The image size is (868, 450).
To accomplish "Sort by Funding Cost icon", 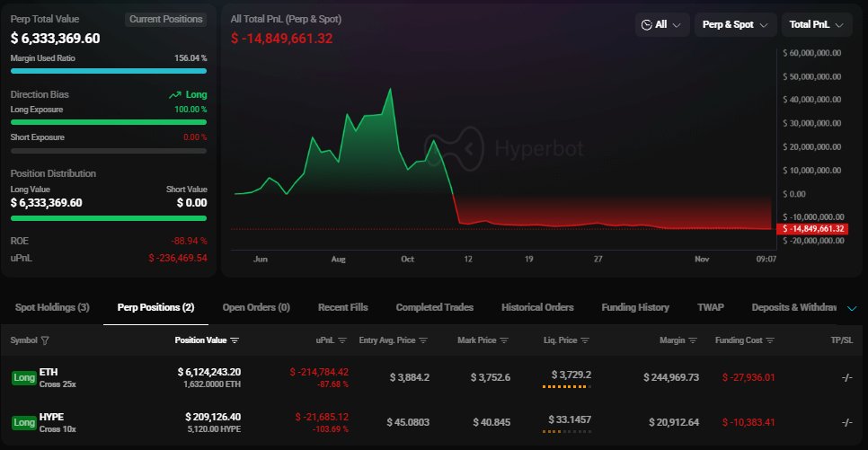I will [770, 340].
